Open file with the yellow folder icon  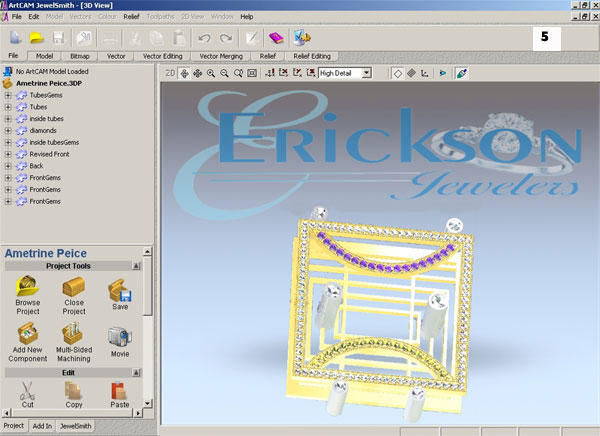[37, 38]
